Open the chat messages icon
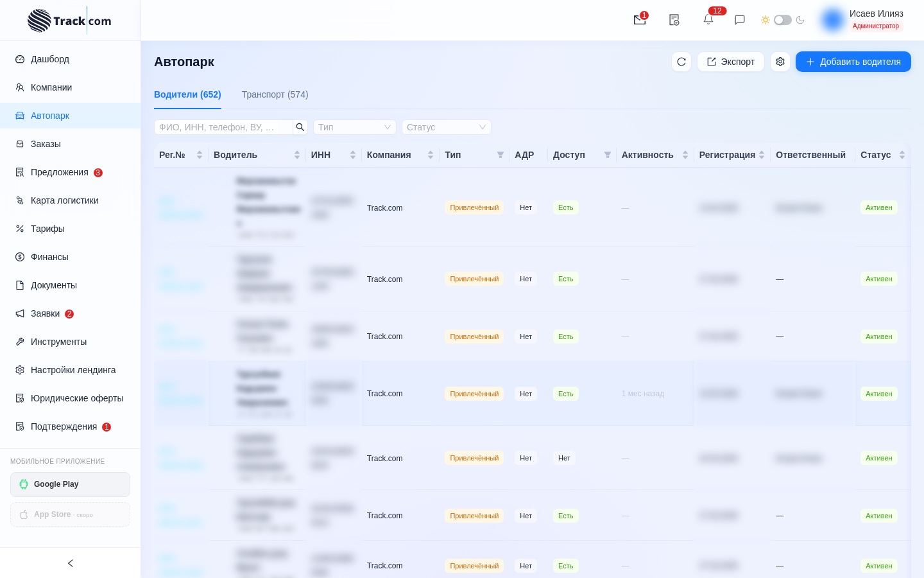 click(740, 20)
